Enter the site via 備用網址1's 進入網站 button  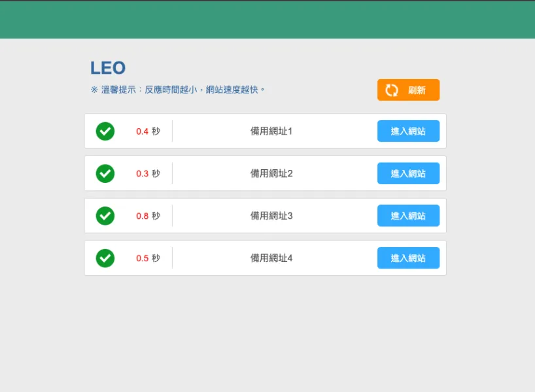point(408,131)
